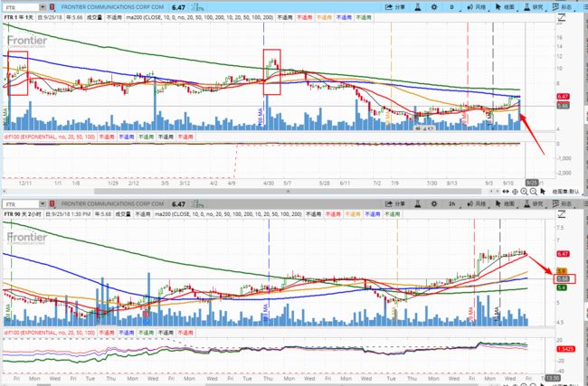Open upper chart settings gear
Screen dimensions: 588x386
coord(434,7)
